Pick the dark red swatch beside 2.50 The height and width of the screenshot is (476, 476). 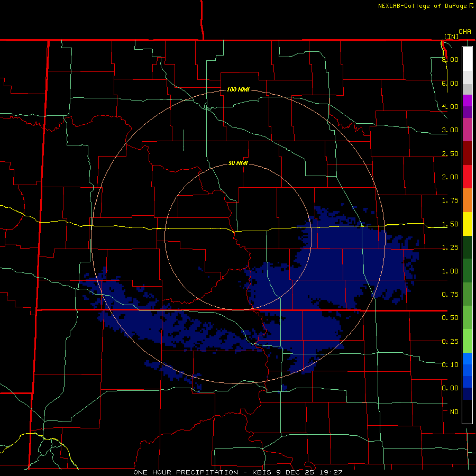click(467, 153)
